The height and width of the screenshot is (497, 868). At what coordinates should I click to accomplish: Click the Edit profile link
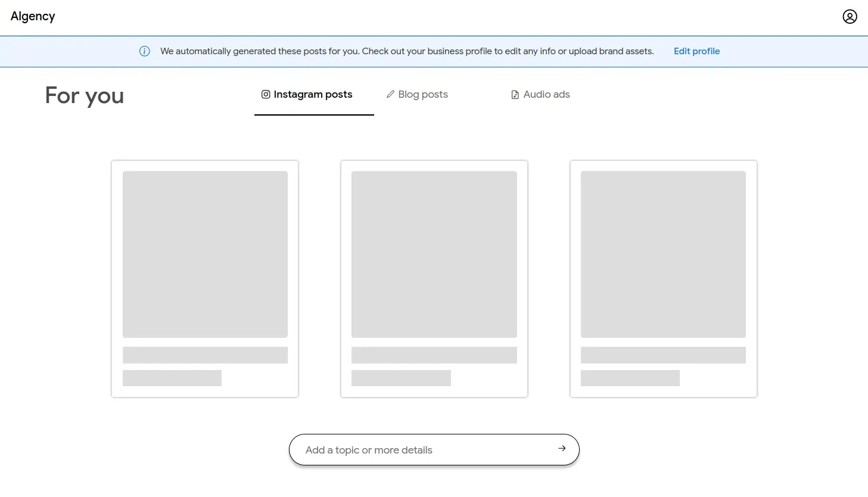(696, 51)
